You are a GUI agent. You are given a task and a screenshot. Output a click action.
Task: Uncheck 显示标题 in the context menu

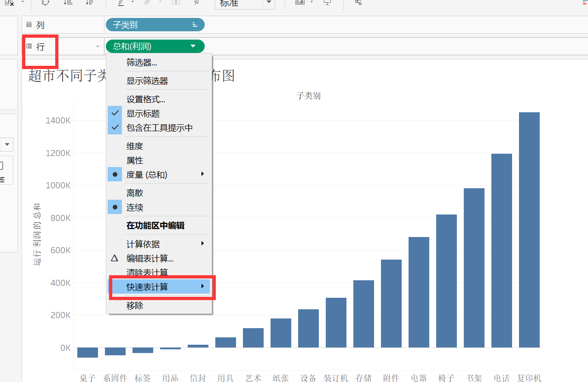pos(159,113)
